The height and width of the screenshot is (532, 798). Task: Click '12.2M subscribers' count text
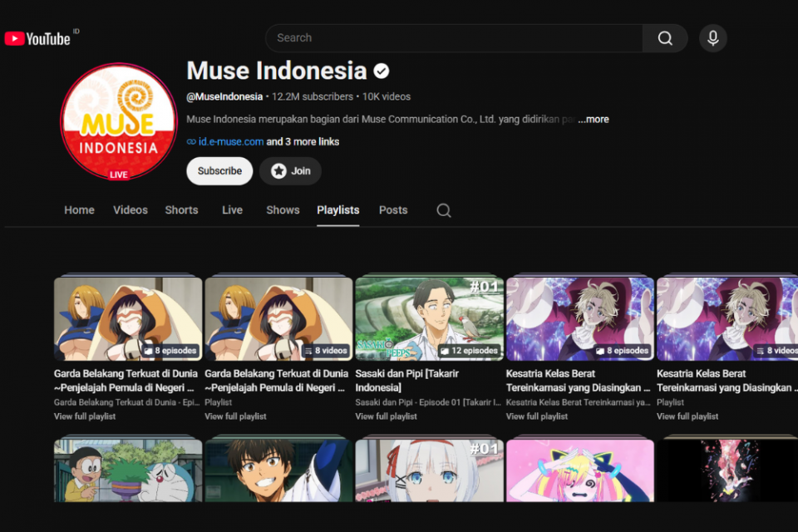313,96
